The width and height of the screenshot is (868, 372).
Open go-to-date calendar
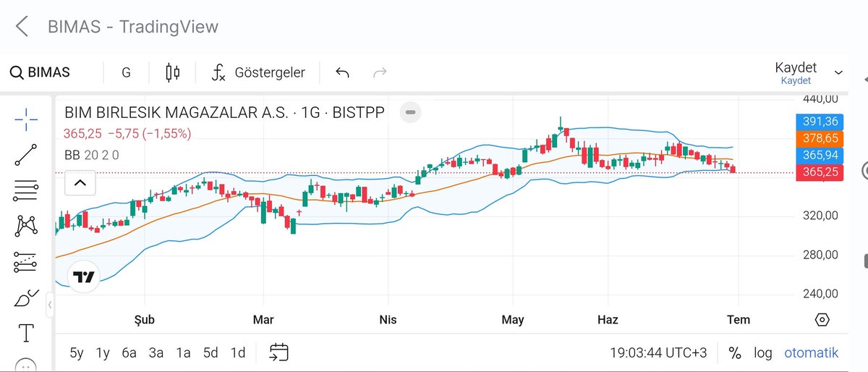(x=279, y=353)
